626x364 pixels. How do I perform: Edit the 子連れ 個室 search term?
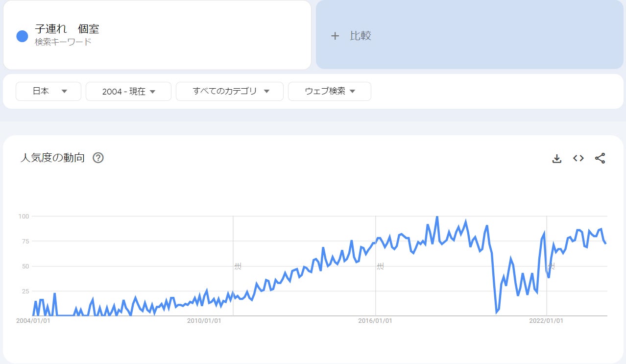[67, 29]
